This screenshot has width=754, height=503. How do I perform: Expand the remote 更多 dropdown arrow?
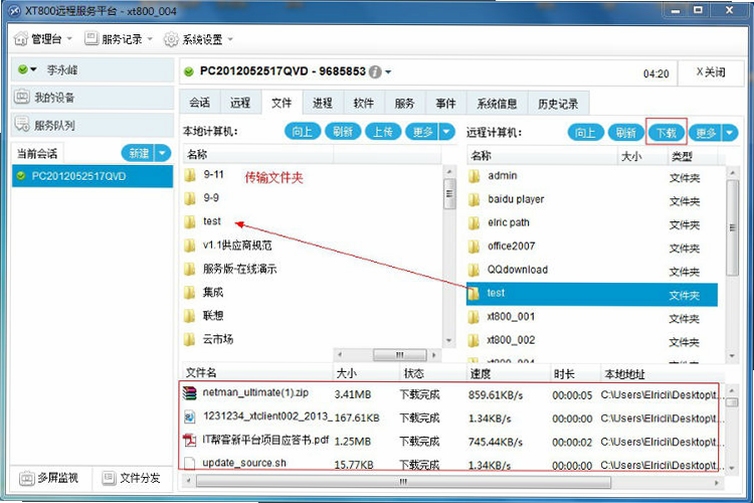point(730,133)
